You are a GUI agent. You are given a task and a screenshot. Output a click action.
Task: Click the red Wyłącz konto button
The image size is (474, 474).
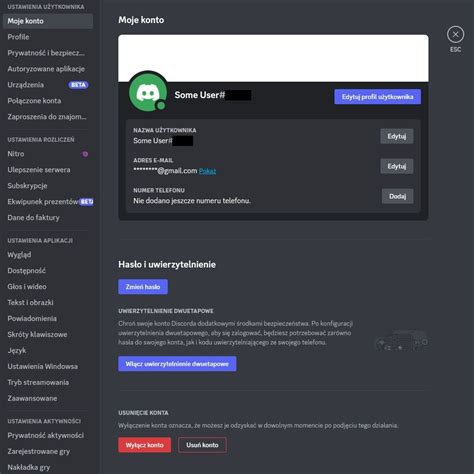[x=145, y=445]
